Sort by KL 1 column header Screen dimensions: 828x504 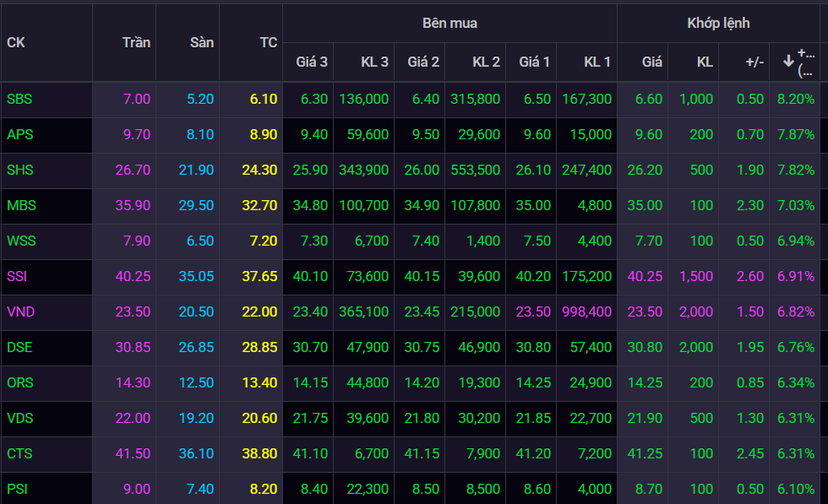596,62
